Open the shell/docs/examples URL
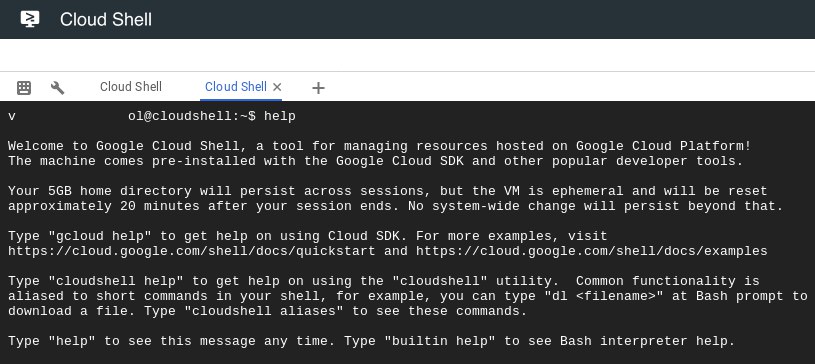Viewport: 815px width, 364px height. coord(591,251)
